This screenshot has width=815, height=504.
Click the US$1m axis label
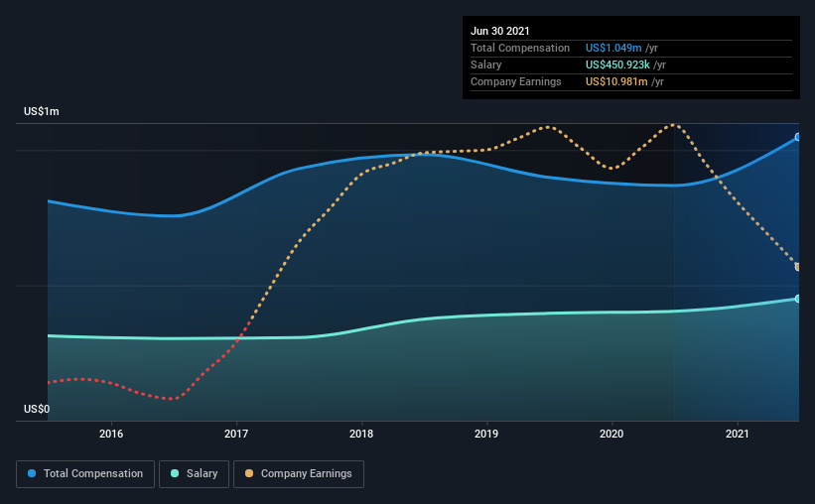click(42, 112)
